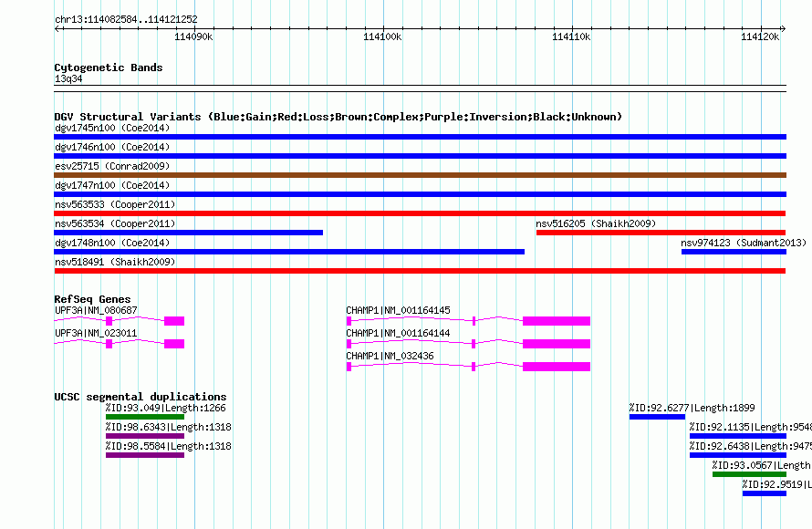Click the 114120k ruler tick label
Image resolution: width=812 pixels, height=529 pixels.
760,36
